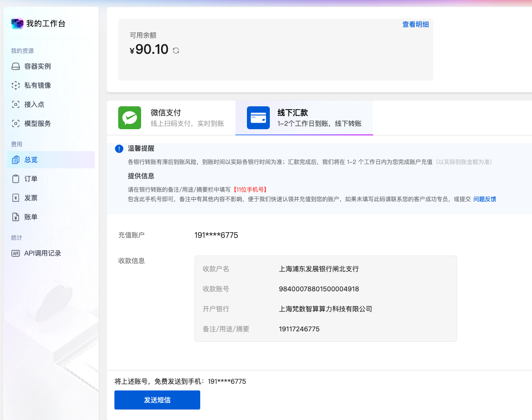The width and height of the screenshot is (532, 420).
Task: Click the 可用余额 label
Action: coord(143,35)
